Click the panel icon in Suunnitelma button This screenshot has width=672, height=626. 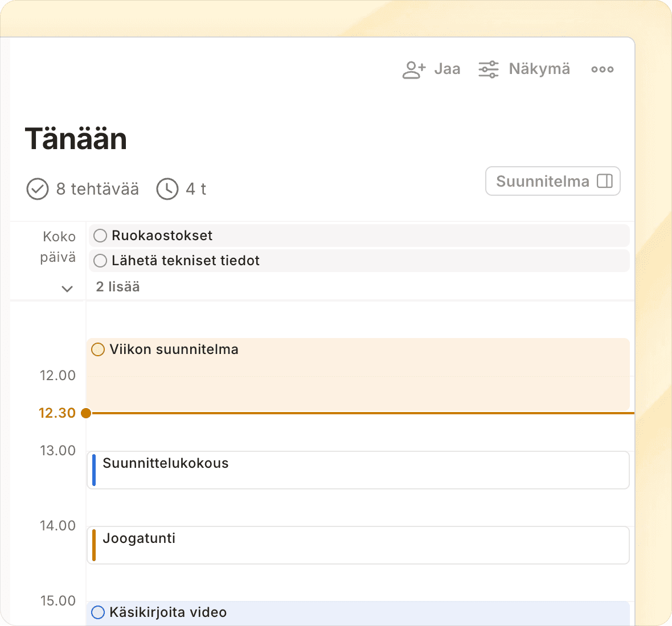(604, 181)
